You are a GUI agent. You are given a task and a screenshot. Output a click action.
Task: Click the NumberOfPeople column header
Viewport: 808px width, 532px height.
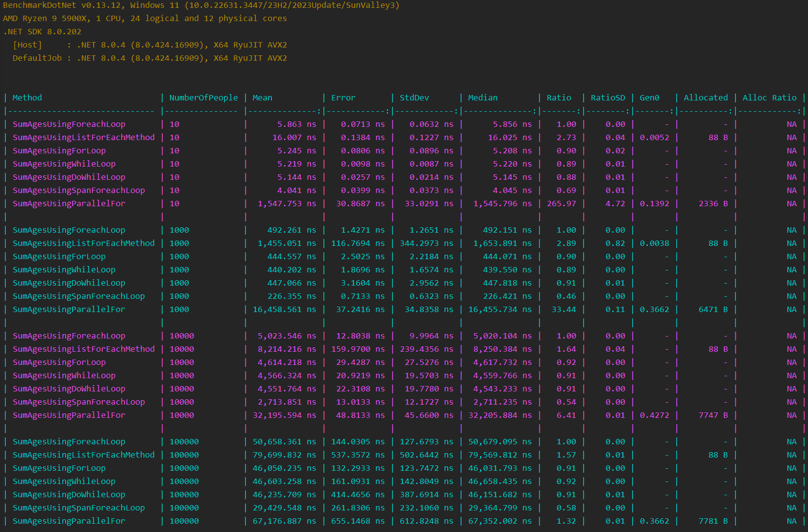click(203, 98)
